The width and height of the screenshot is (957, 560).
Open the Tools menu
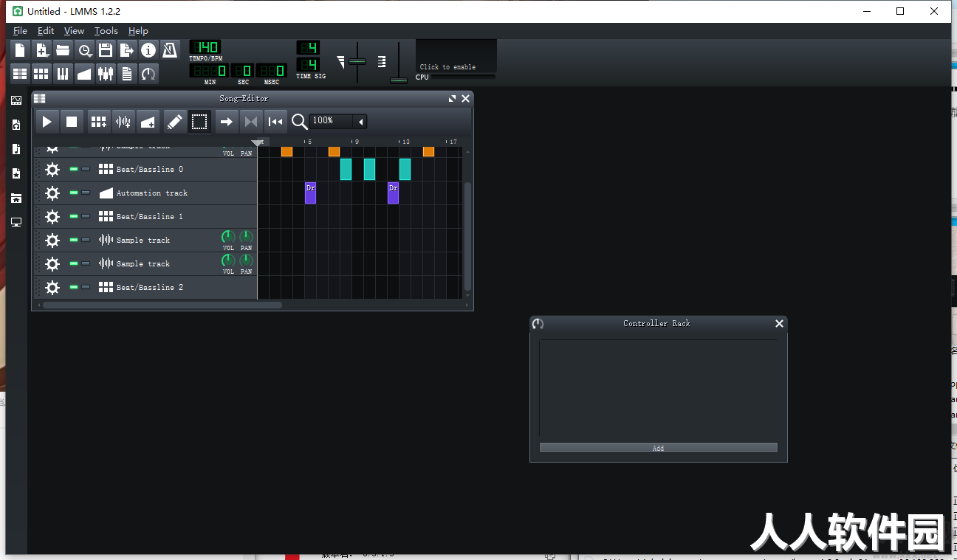click(106, 31)
